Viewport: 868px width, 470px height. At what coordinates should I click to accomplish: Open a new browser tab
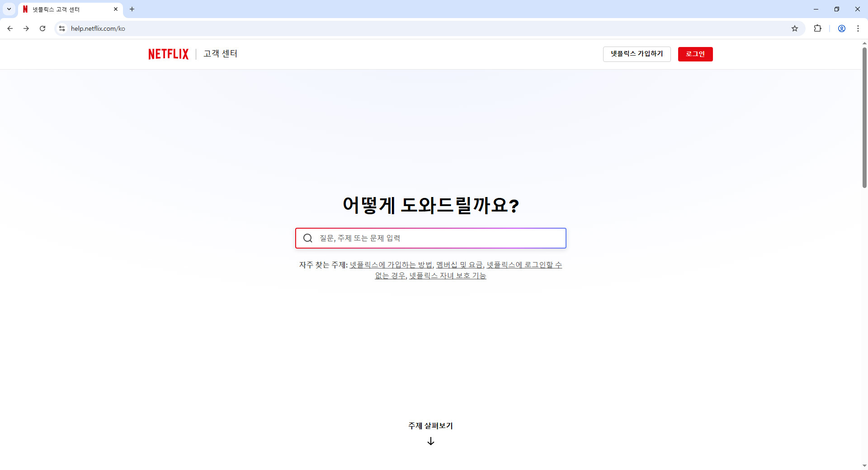tap(132, 9)
